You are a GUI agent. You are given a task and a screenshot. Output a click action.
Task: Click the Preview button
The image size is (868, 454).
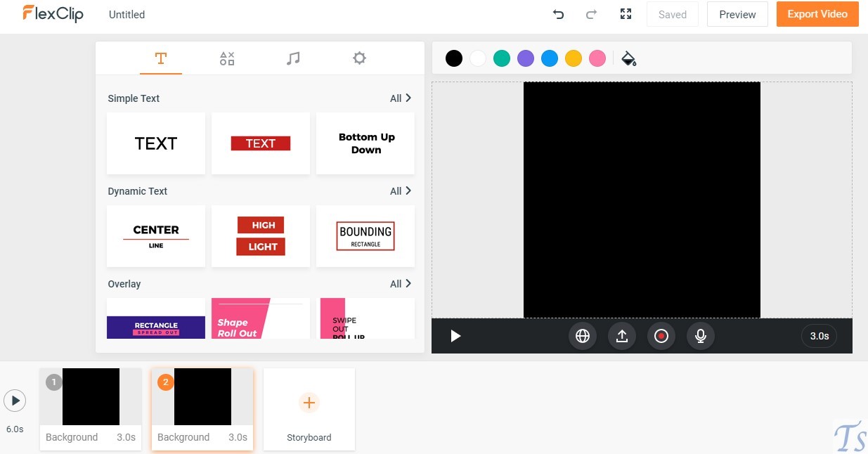pyautogui.click(x=737, y=14)
